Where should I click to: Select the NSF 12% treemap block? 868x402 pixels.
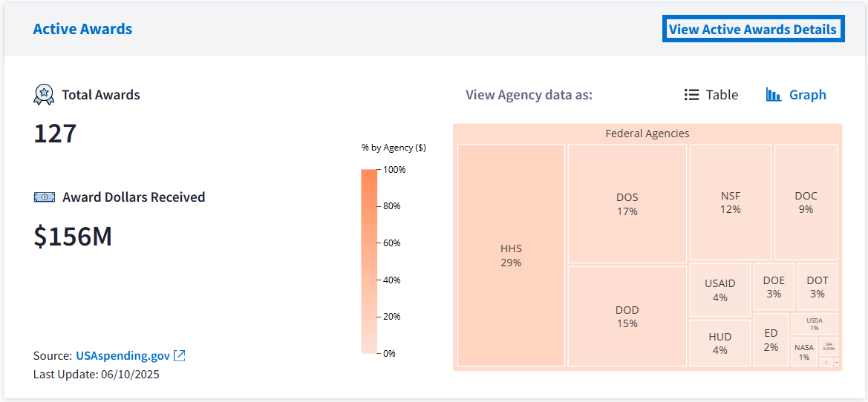click(x=730, y=202)
